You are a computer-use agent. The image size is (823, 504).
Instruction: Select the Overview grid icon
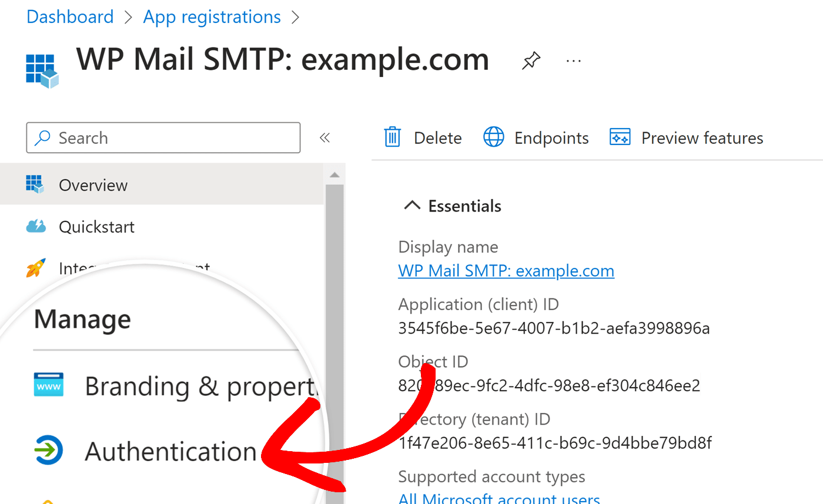tap(35, 184)
